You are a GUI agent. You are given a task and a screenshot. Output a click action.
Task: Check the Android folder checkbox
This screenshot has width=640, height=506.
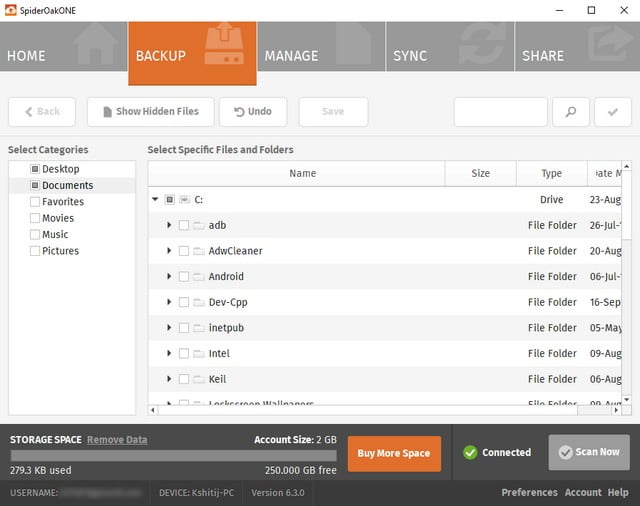click(x=184, y=277)
